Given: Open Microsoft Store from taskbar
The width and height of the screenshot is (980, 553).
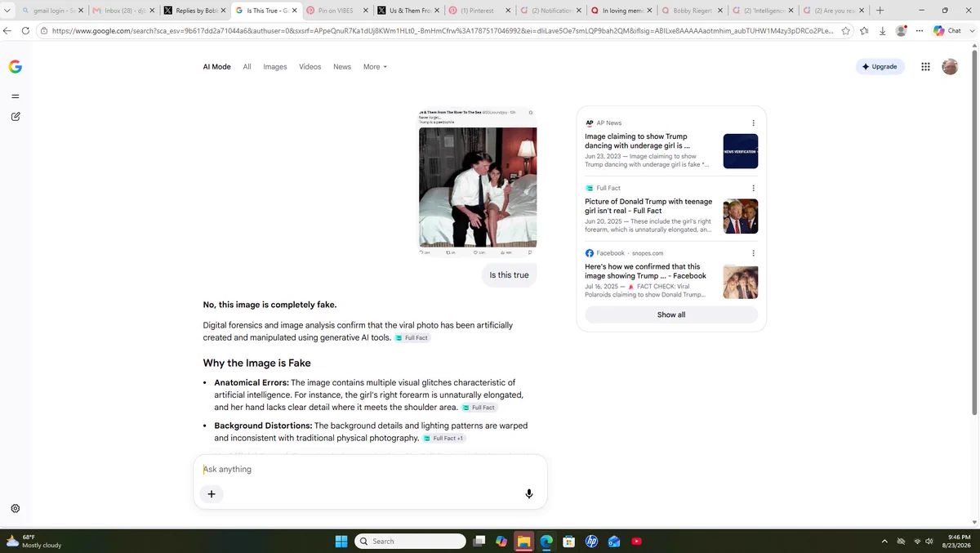Looking at the screenshot, I should click(569, 541).
